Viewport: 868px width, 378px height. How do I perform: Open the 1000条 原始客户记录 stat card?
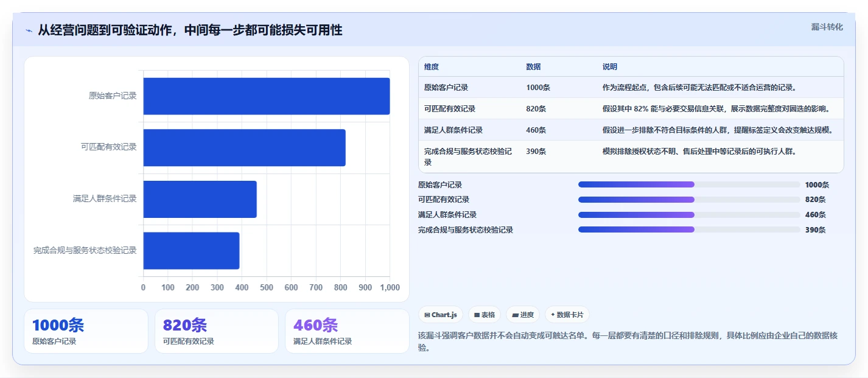click(x=86, y=331)
